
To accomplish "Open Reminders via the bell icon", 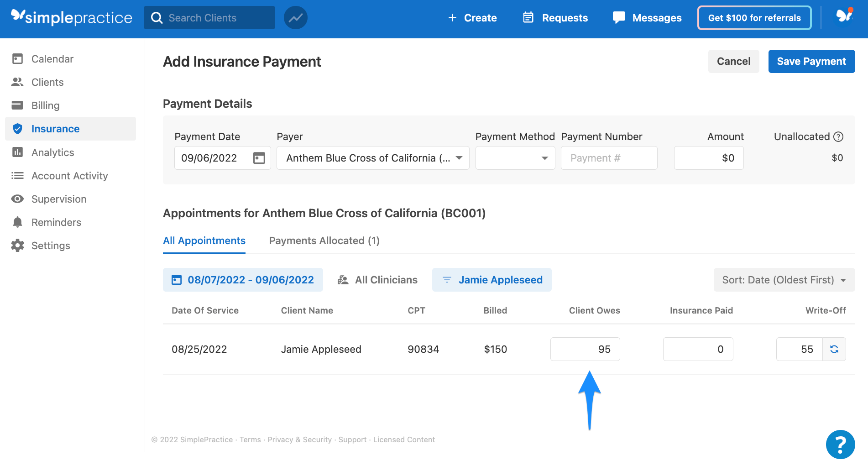I will click(x=17, y=222).
